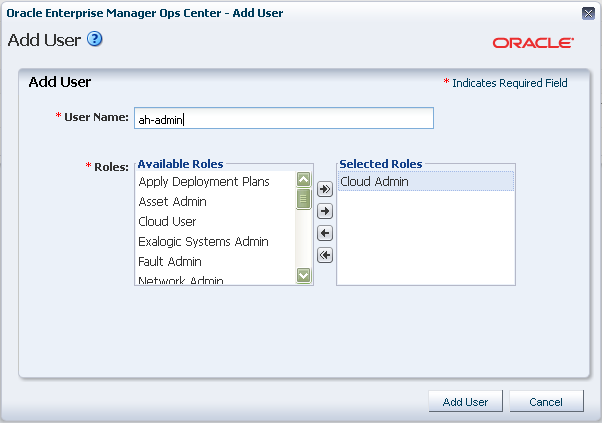Select Cloud User role
The width and height of the screenshot is (602, 423).
215,221
